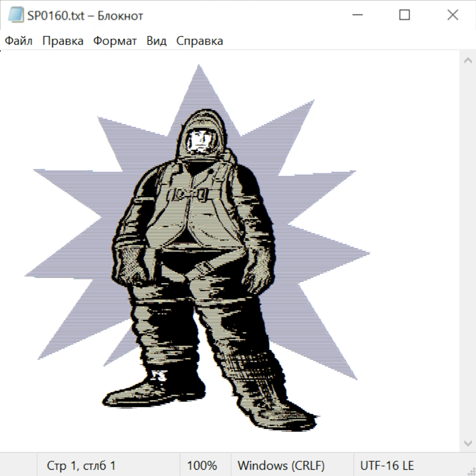Click the 100% zoom indicator
476x476 pixels.
coord(202,465)
